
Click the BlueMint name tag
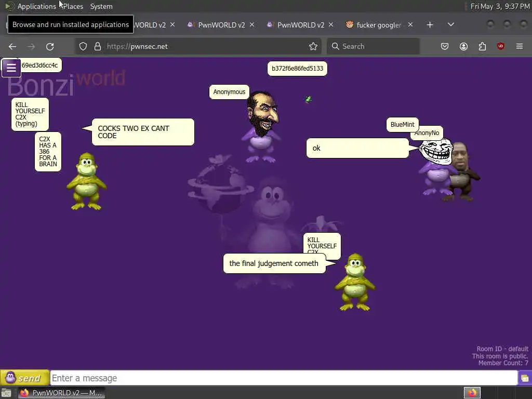[x=403, y=125]
